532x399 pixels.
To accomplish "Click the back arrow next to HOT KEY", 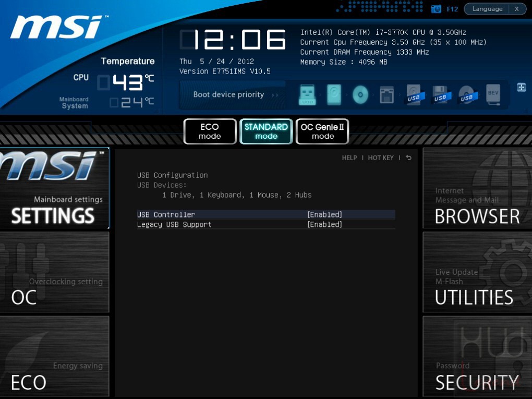I will [408, 158].
